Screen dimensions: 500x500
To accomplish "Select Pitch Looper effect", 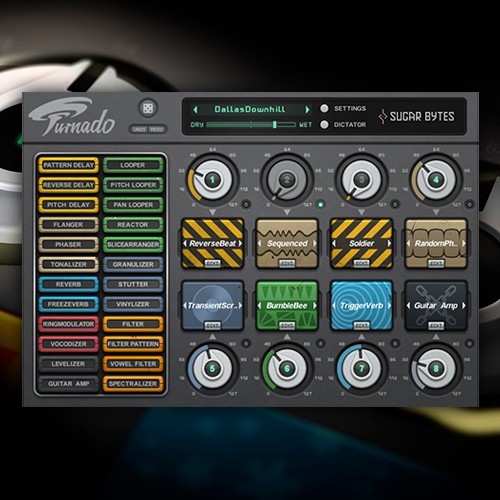I will coord(133,185).
